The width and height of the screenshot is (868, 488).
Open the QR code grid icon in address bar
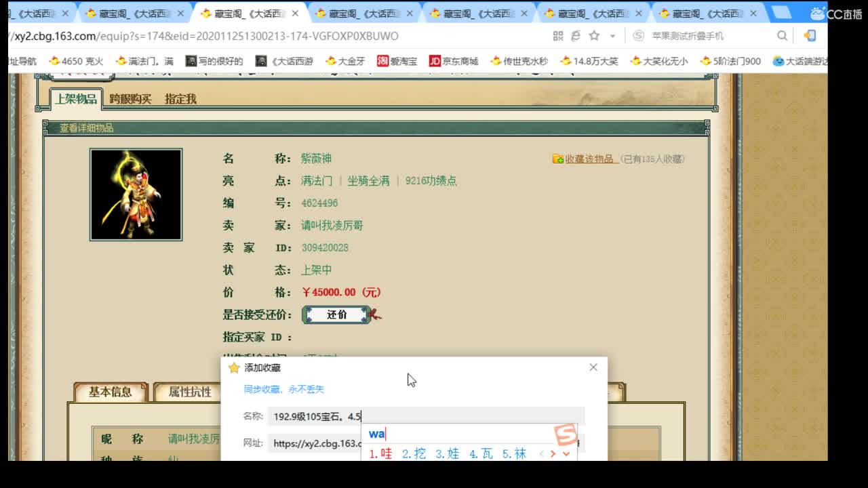tap(558, 36)
